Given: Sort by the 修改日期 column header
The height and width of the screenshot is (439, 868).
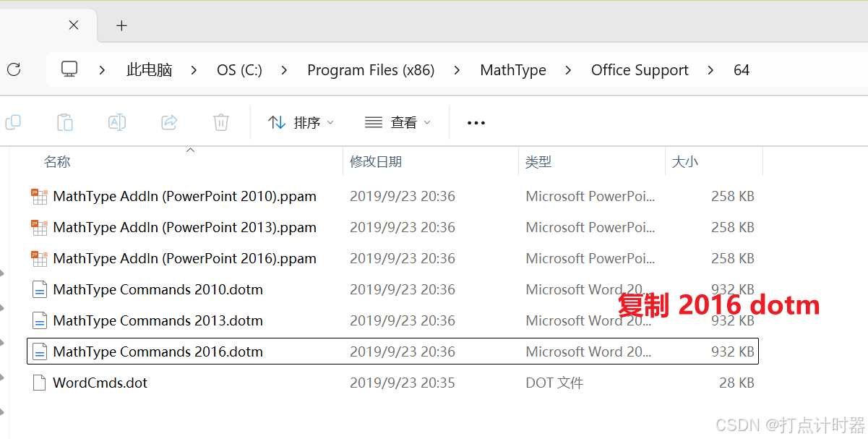Looking at the screenshot, I should [x=376, y=161].
